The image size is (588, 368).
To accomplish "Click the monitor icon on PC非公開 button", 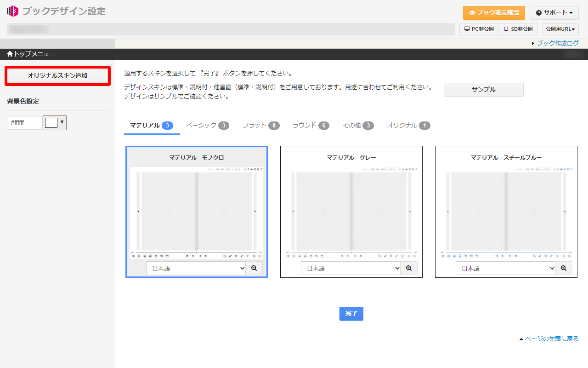I will (467, 29).
